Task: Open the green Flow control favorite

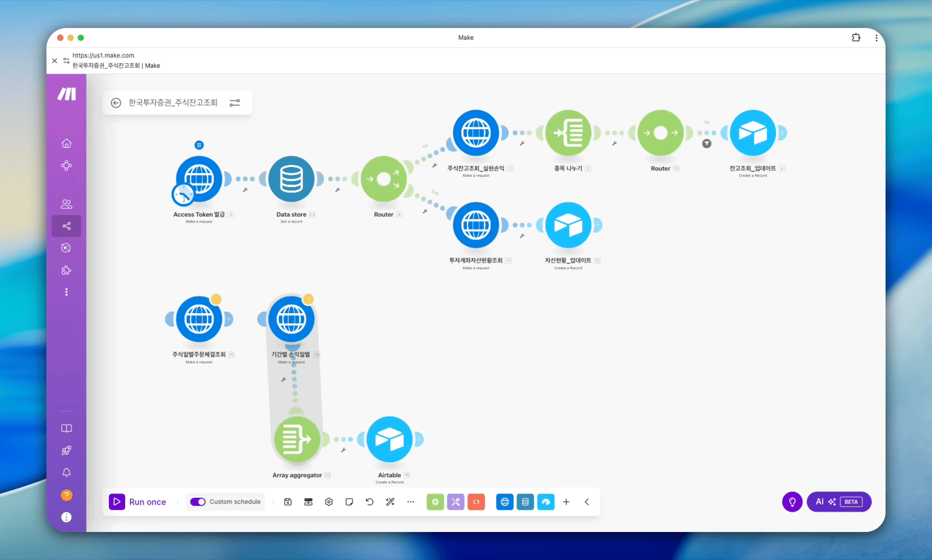Action: click(x=435, y=502)
